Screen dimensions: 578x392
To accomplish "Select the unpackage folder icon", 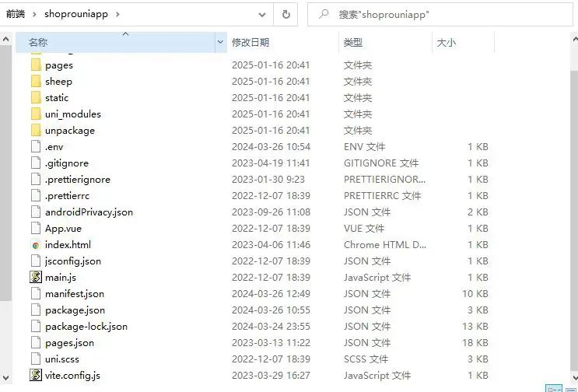I will tap(36, 131).
